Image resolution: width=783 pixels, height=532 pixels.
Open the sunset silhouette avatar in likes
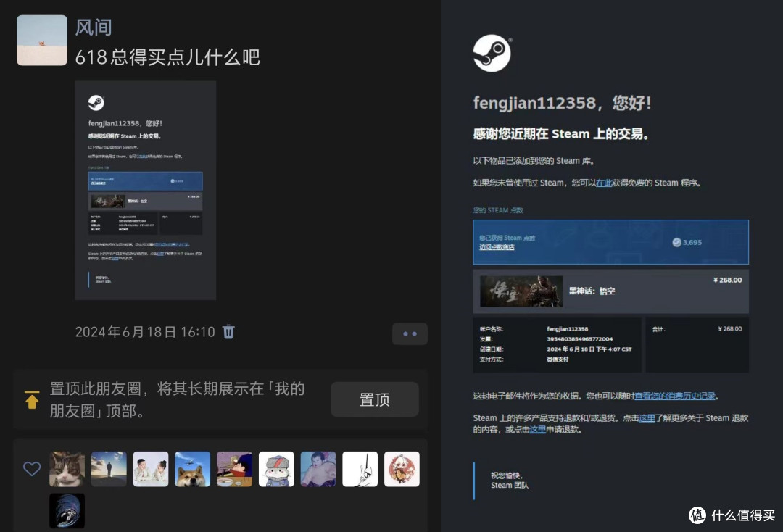point(109,469)
